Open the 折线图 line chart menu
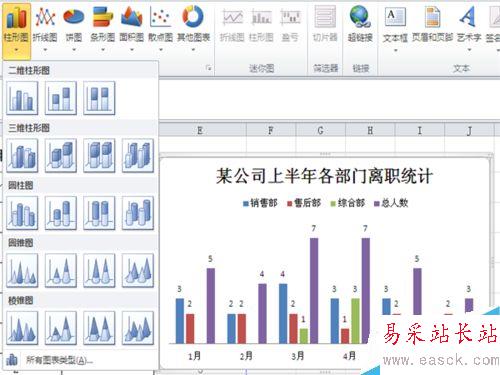 tap(45, 29)
